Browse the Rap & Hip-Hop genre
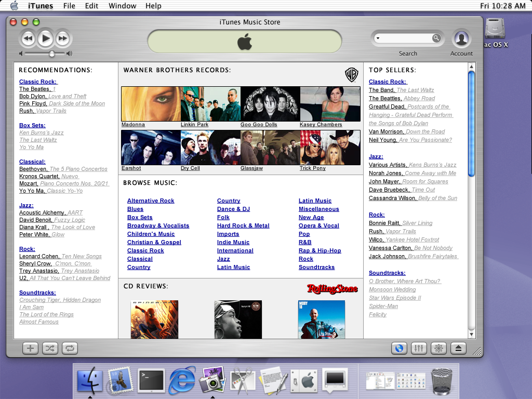The width and height of the screenshot is (532, 399). (x=320, y=251)
